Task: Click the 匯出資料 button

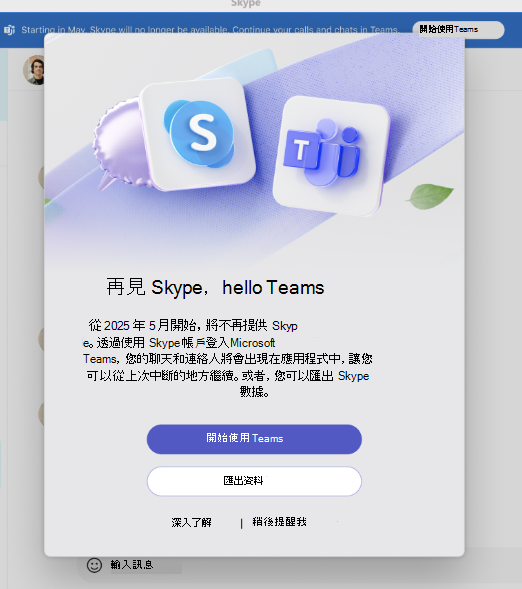Action: click(254, 481)
